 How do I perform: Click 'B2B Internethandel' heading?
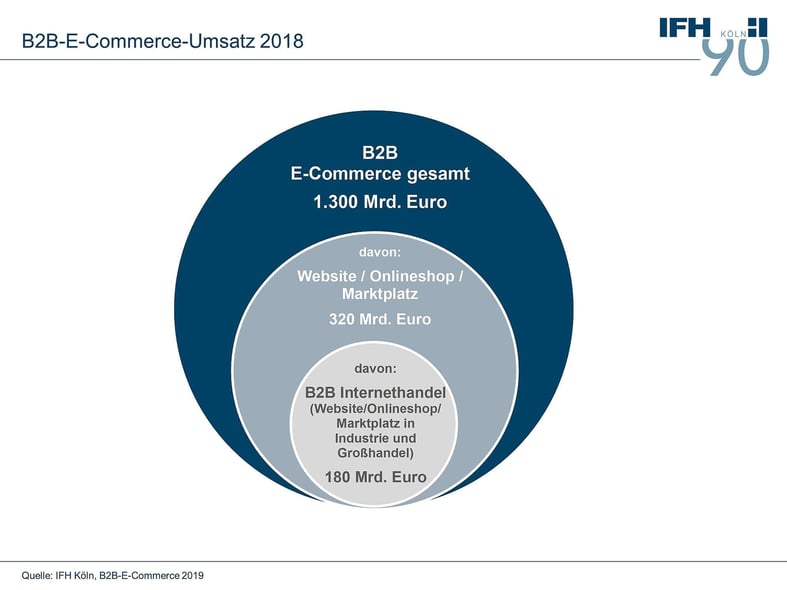375,392
